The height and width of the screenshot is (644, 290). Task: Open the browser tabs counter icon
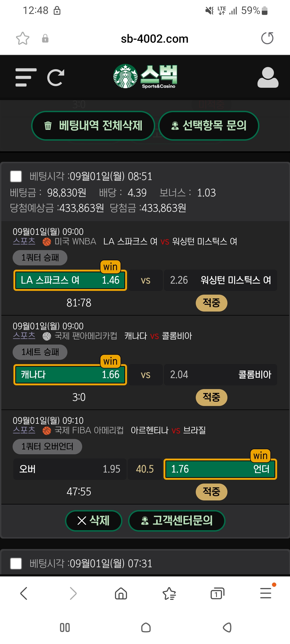217,593
